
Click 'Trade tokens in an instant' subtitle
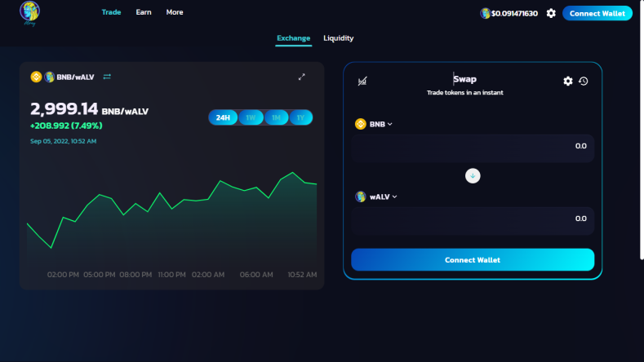point(464,93)
